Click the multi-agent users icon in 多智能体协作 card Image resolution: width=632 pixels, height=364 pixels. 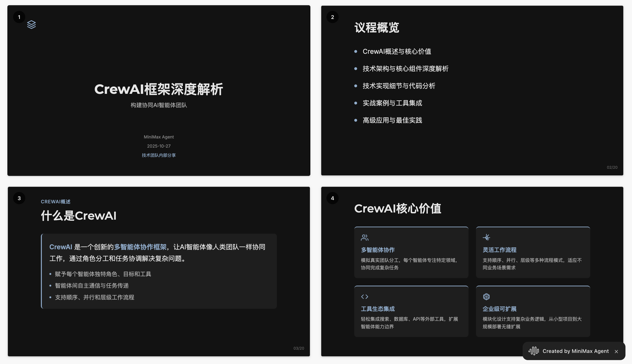(x=364, y=238)
